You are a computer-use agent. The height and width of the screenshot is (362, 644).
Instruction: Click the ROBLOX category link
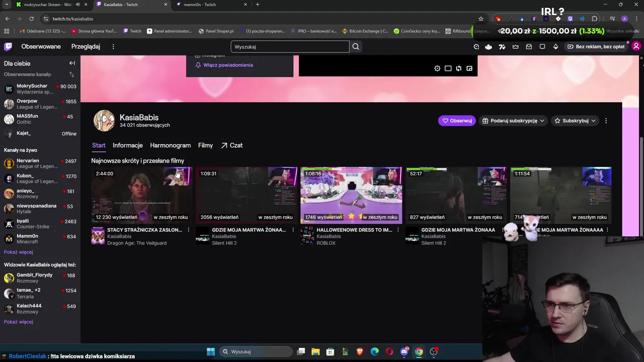pyautogui.click(x=326, y=243)
